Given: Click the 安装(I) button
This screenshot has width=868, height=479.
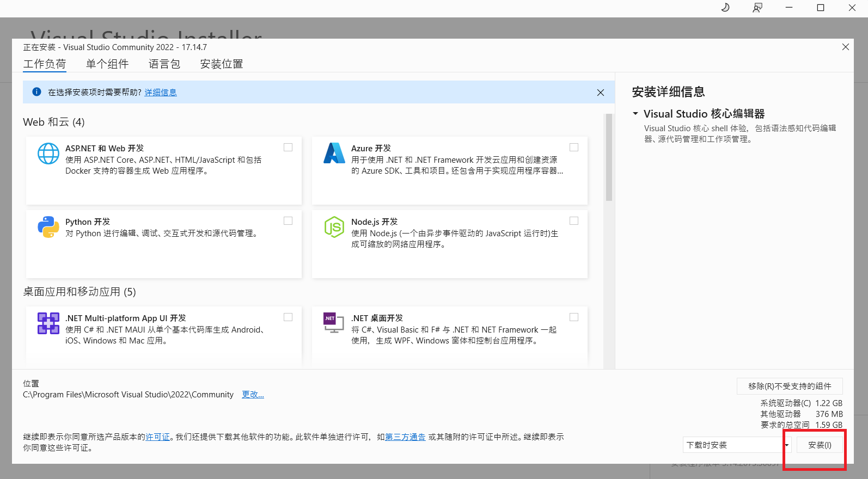Looking at the screenshot, I should click(820, 445).
